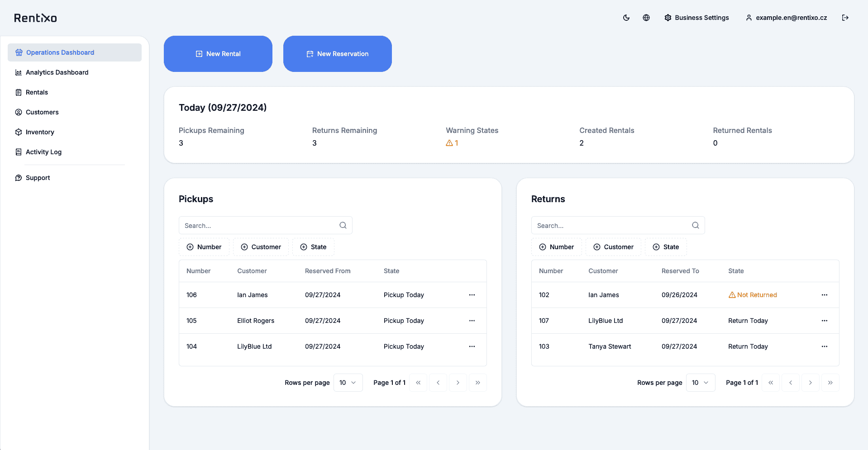This screenshot has height=450, width=868.
Task: Focus the Returns search field
Action: [611, 225]
